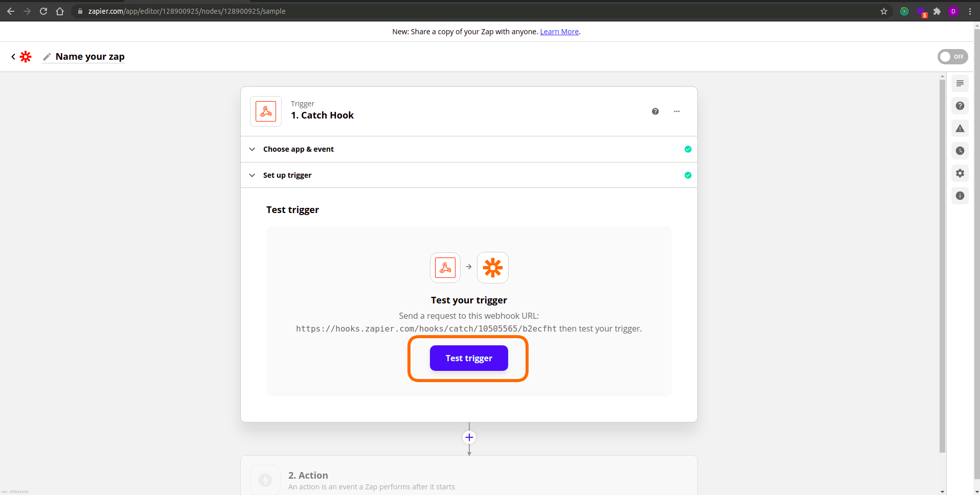Image resolution: width=980 pixels, height=495 pixels.
Task: Open the Chrome three-dot menu
Action: point(970,11)
